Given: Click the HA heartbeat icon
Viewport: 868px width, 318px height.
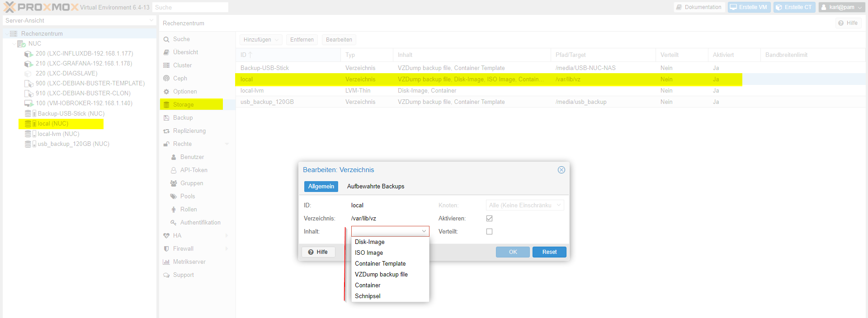Looking at the screenshot, I should click(x=166, y=236).
